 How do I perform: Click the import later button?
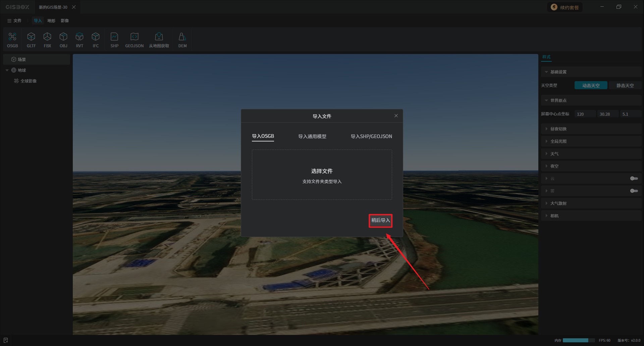[380, 220]
